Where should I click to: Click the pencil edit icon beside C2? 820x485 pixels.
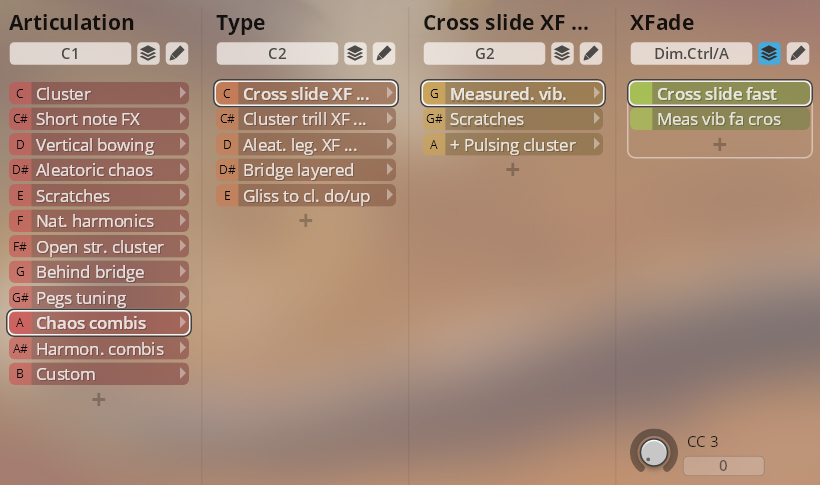coord(384,53)
